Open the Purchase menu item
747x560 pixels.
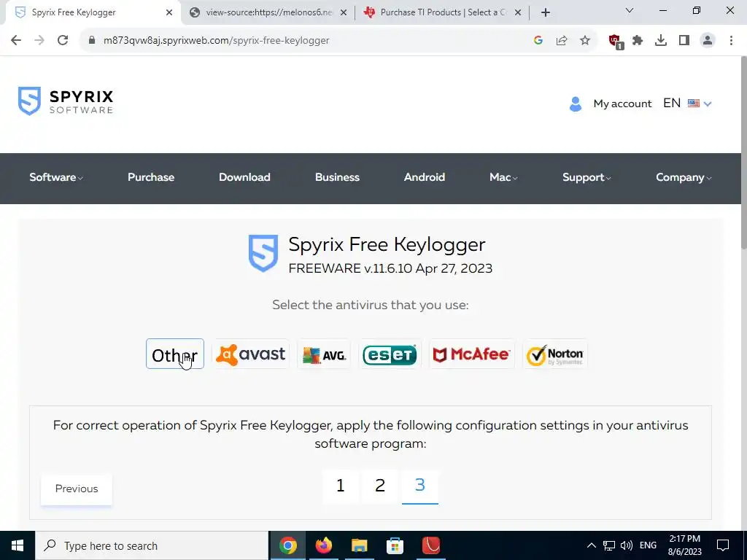click(x=151, y=177)
